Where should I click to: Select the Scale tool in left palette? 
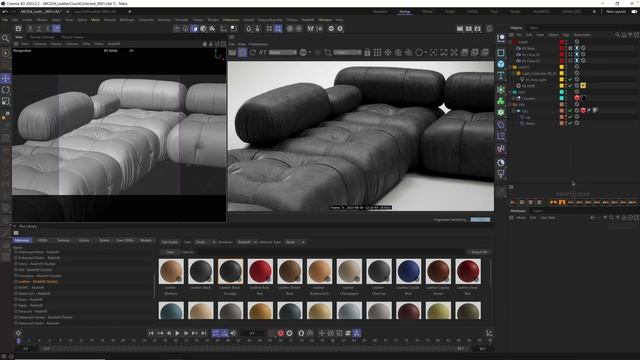point(6,101)
